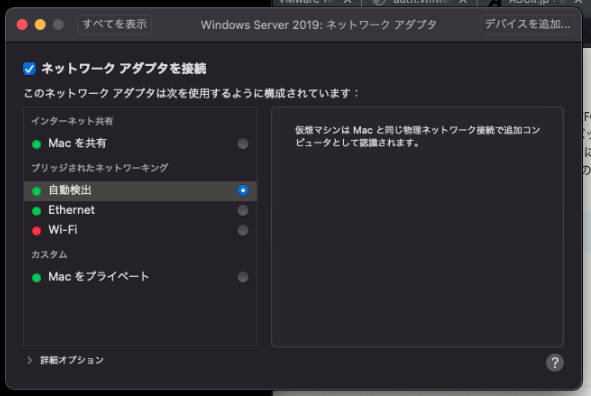Click green status dot beside Mac を共有
Viewport: 591px width, 396px height.
[x=37, y=144]
